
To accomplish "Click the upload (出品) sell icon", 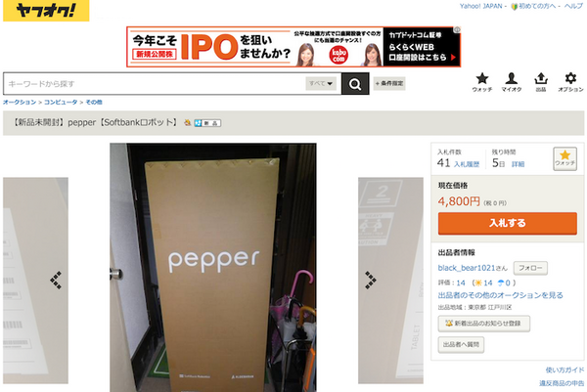I will click(541, 82).
